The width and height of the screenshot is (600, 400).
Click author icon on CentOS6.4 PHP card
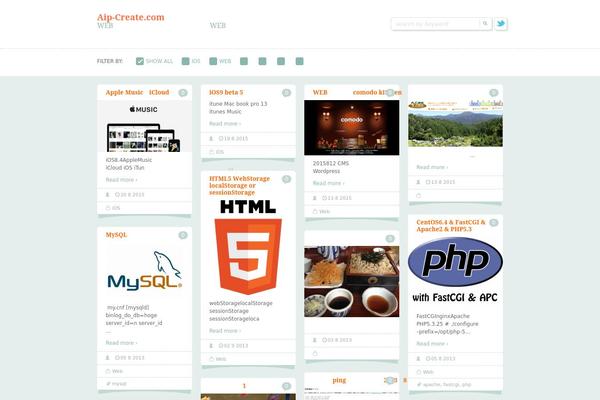[418, 359]
